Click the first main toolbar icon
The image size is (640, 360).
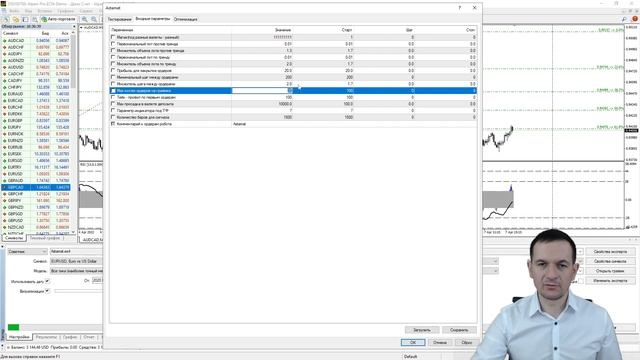[6, 19]
